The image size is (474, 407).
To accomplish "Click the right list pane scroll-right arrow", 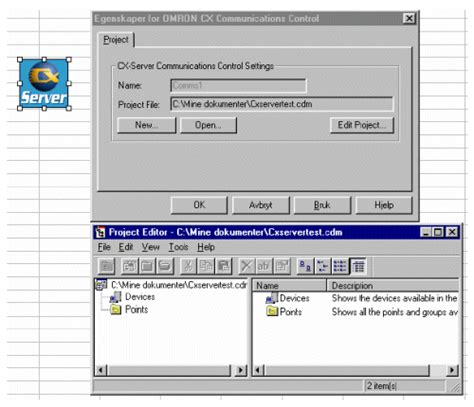I will pos(452,370).
